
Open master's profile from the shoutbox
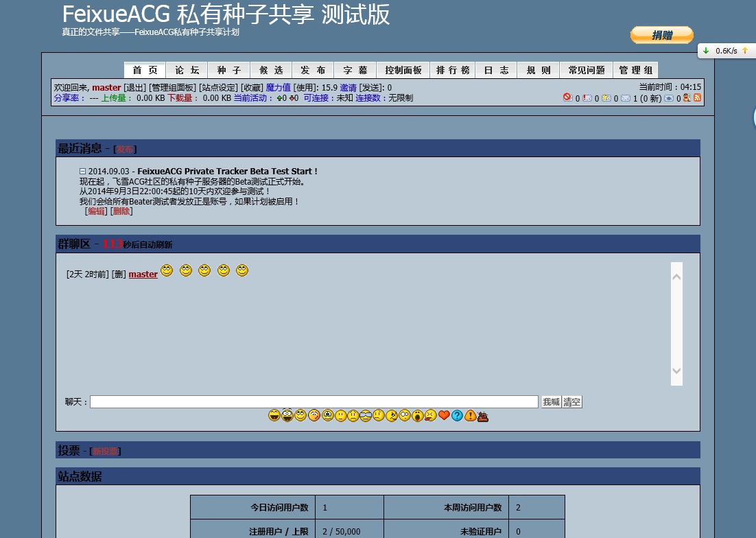point(143,274)
